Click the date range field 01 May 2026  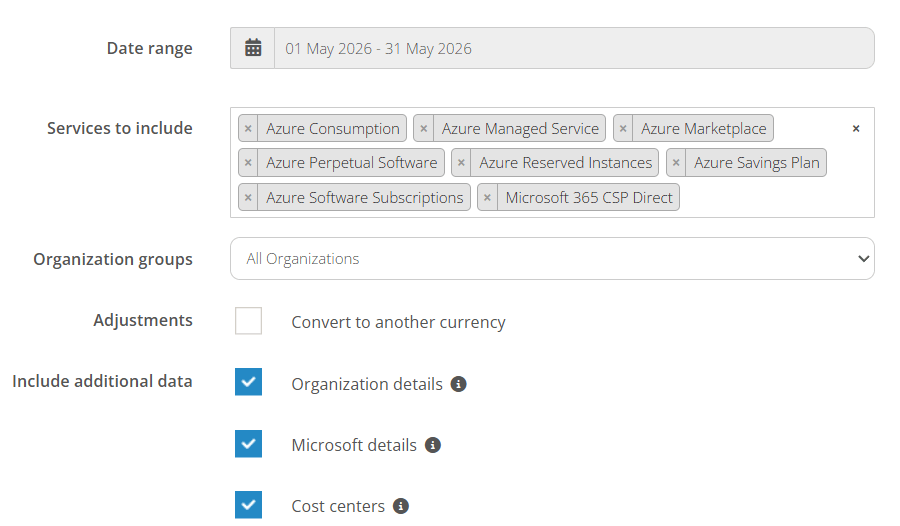point(574,48)
